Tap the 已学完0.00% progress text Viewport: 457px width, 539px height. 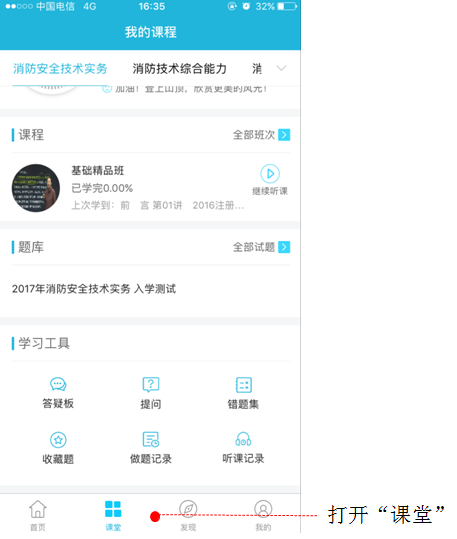102,188
